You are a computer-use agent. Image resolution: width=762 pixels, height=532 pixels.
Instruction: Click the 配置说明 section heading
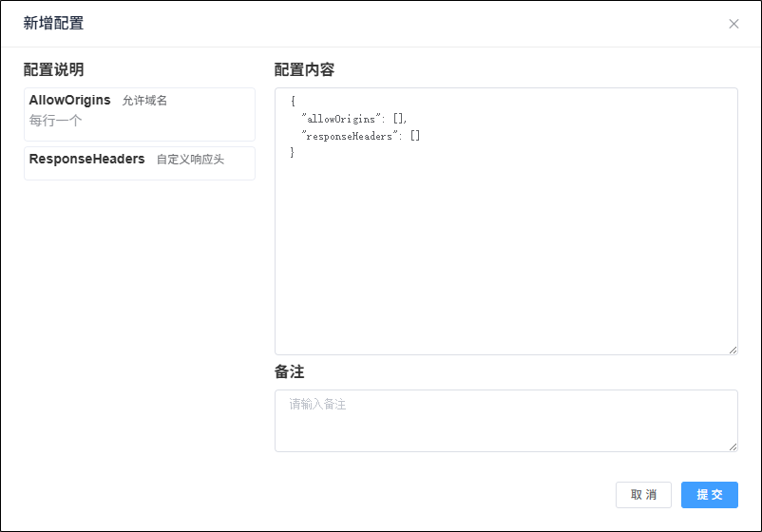(x=53, y=69)
